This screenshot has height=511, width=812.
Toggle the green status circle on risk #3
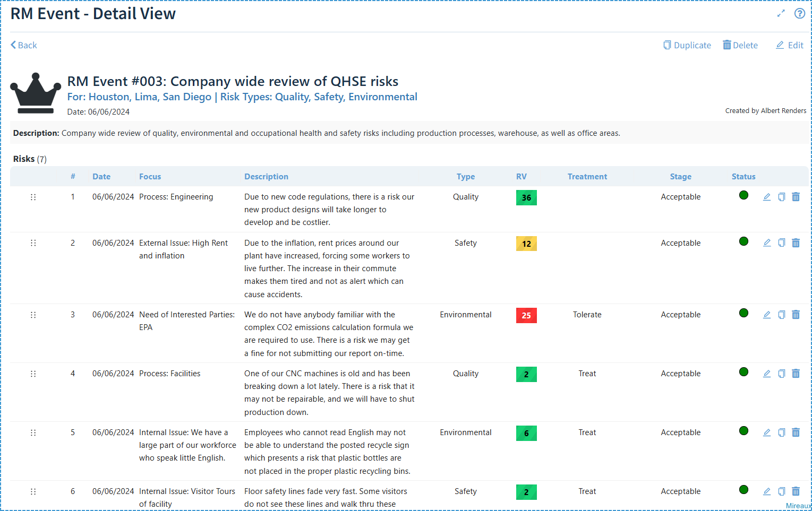click(x=743, y=313)
